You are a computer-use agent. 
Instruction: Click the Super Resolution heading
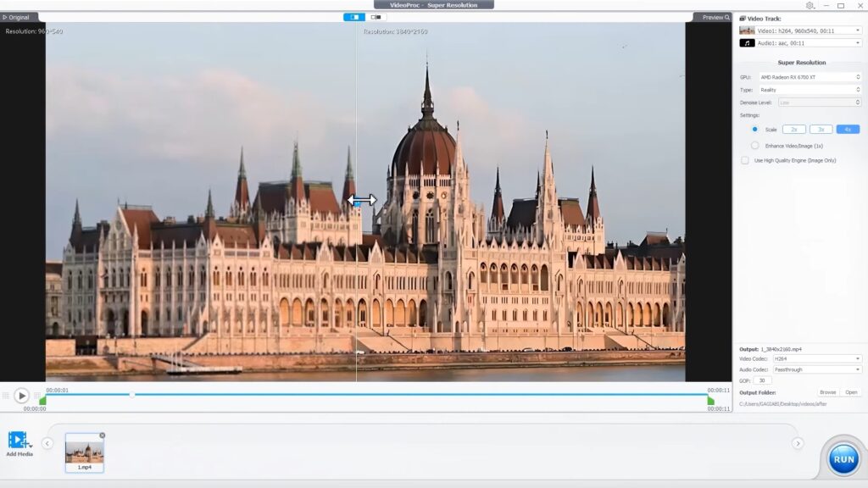(802, 63)
